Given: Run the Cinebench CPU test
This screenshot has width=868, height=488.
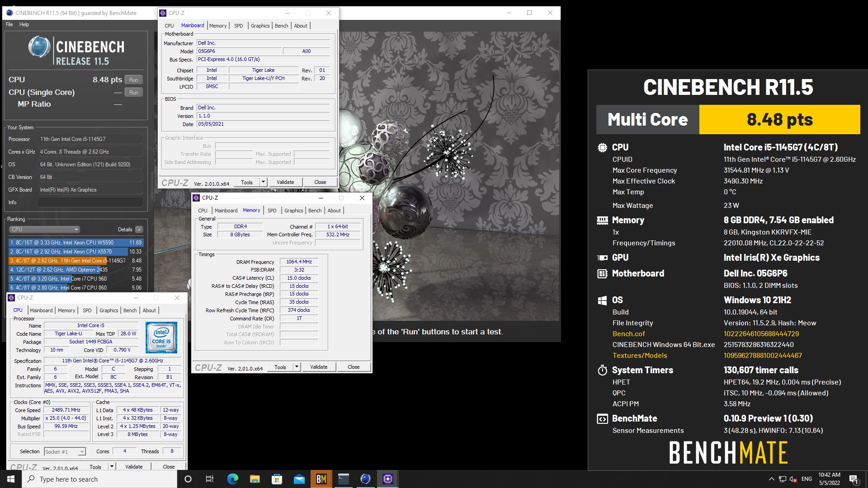Looking at the screenshot, I should (133, 80).
